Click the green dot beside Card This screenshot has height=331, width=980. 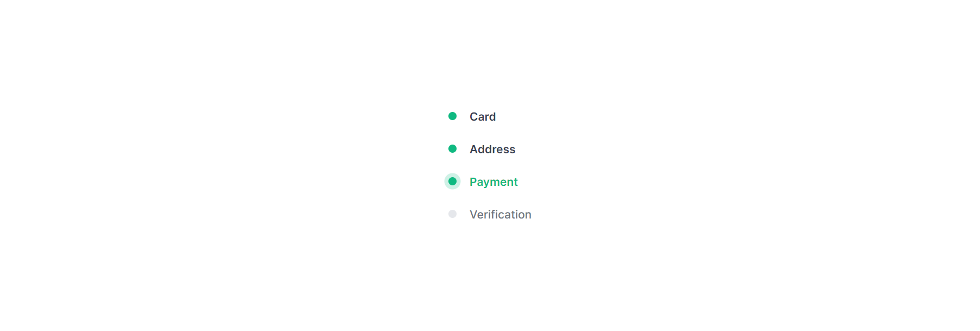452,116
